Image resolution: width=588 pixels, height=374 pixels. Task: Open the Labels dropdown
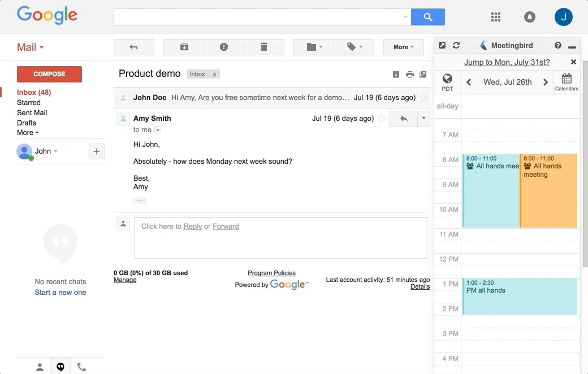pos(354,47)
